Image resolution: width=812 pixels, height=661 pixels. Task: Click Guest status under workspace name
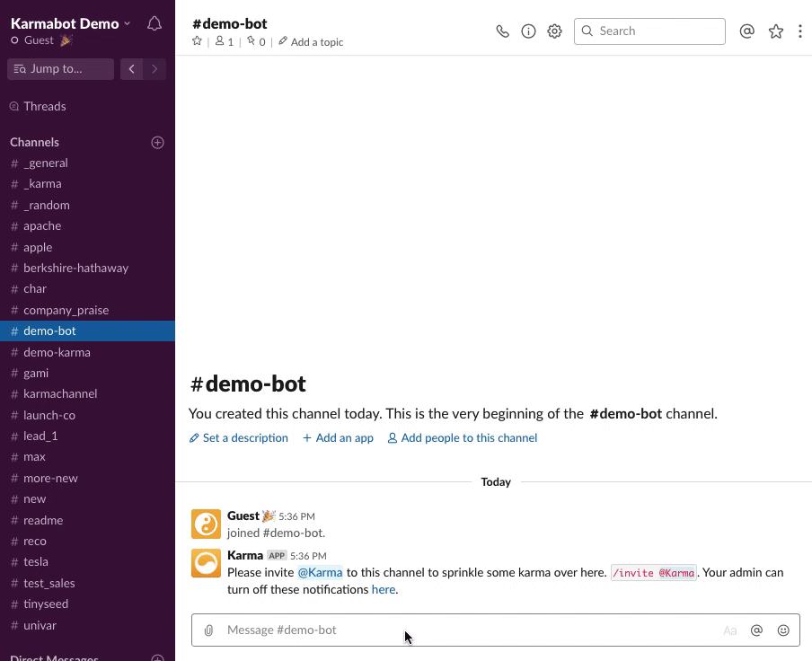tap(42, 40)
